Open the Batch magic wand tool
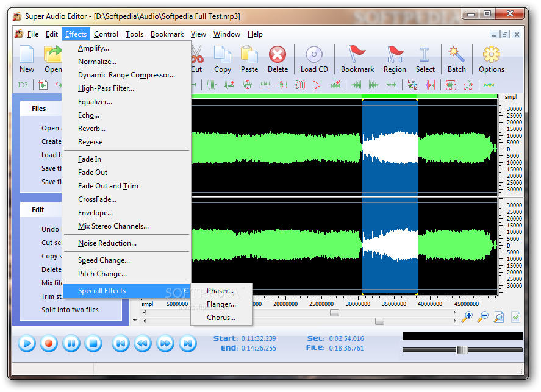This screenshot has height=392, width=541. coord(456,54)
